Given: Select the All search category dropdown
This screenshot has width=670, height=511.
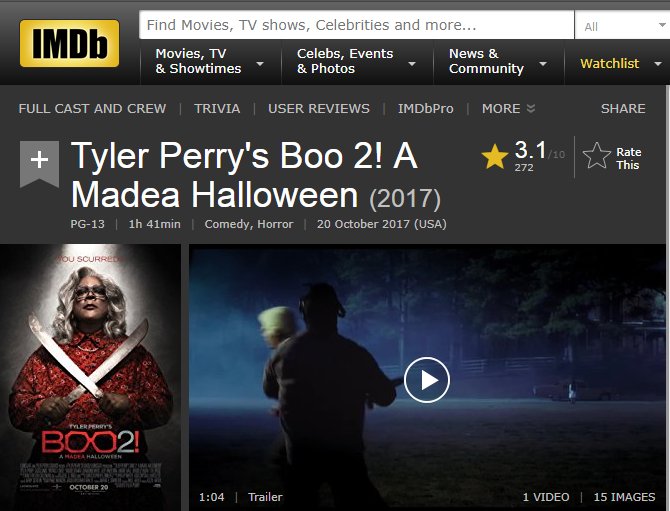Looking at the screenshot, I should point(623,26).
